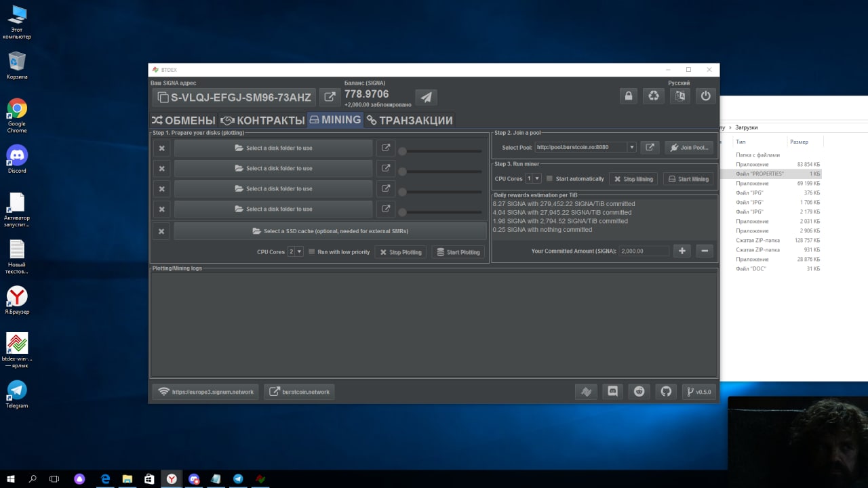This screenshot has width=868, height=488.
Task: Open the burstcoin.network explorer link button
Action: pyautogui.click(x=299, y=392)
